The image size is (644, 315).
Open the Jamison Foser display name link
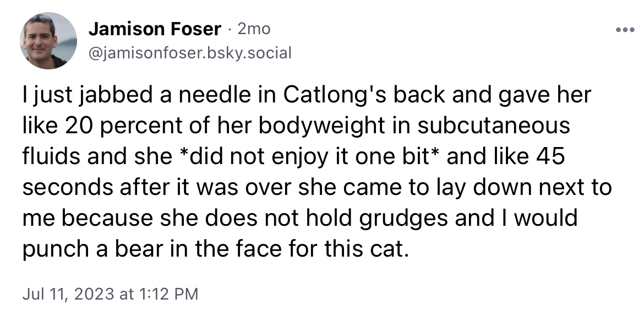tap(155, 29)
